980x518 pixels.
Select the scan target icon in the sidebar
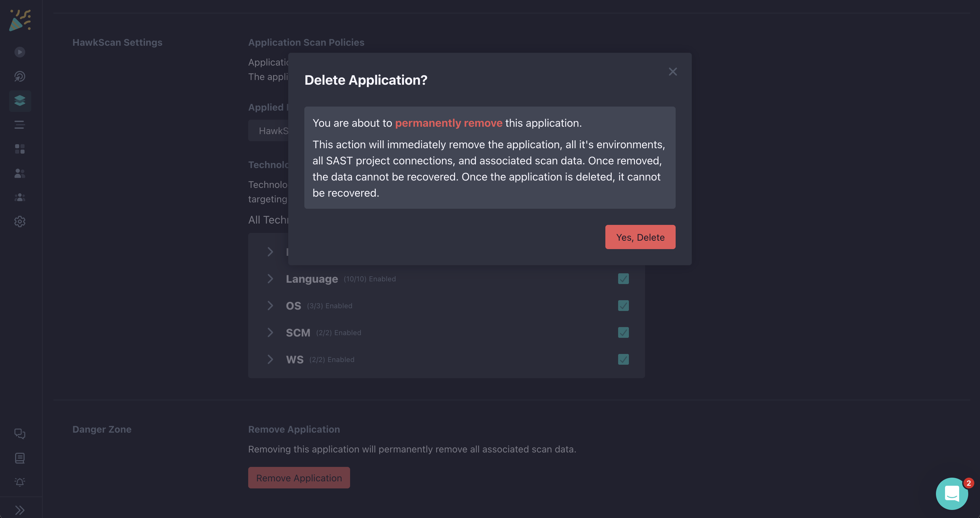(x=20, y=76)
